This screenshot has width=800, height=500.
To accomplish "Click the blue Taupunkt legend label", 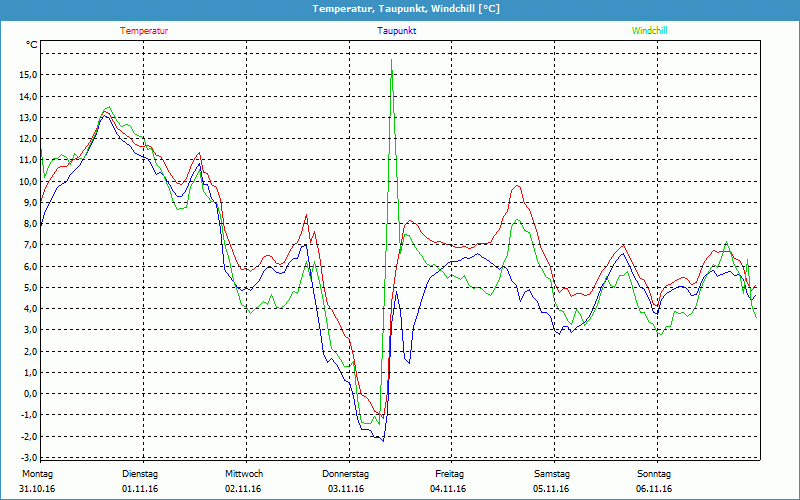I will (396, 31).
